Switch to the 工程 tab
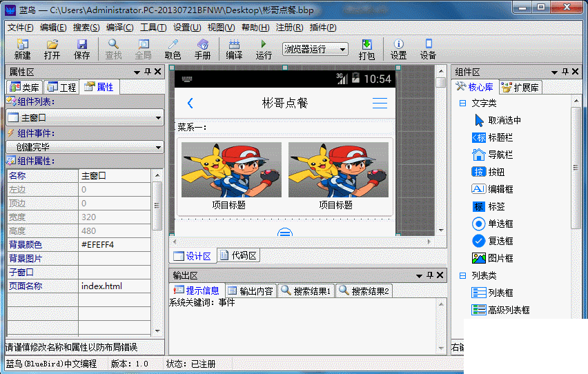The image size is (588, 374). [61, 88]
